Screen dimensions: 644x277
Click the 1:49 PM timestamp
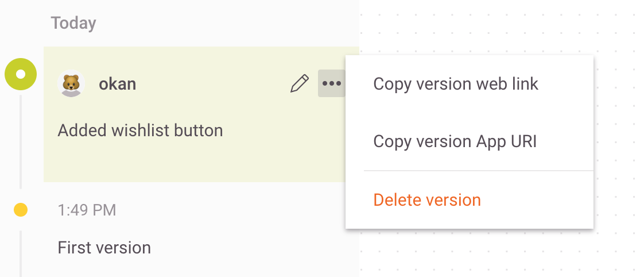pos(87,210)
